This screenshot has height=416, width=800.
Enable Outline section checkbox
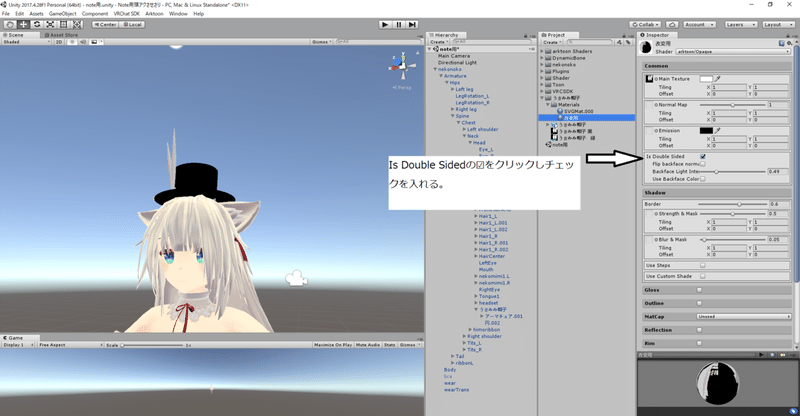(699, 303)
